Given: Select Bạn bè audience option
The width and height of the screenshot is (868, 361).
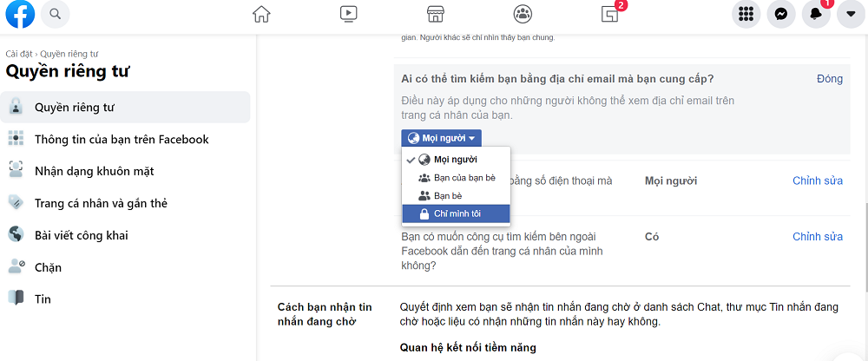Looking at the screenshot, I should (448, 196).
